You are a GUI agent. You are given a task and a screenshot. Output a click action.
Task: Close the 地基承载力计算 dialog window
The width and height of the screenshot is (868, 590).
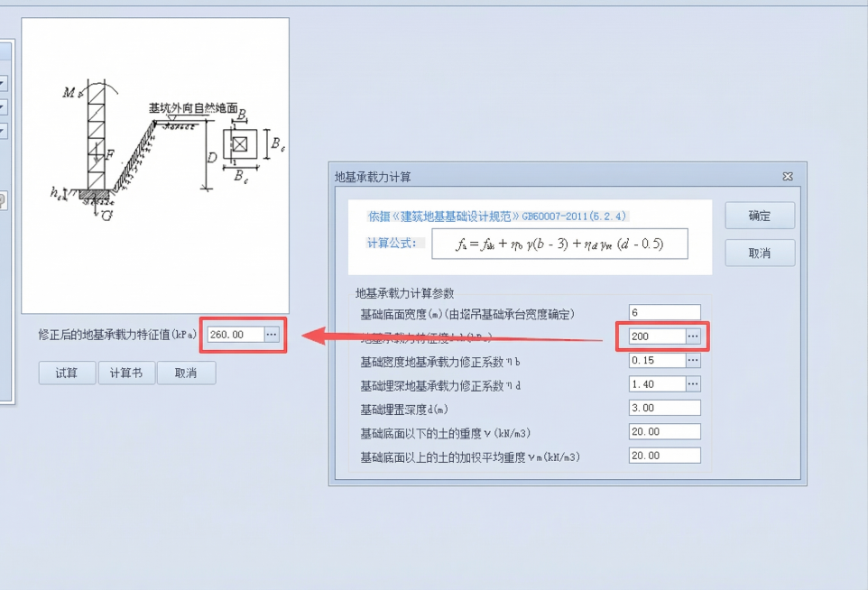787,177
